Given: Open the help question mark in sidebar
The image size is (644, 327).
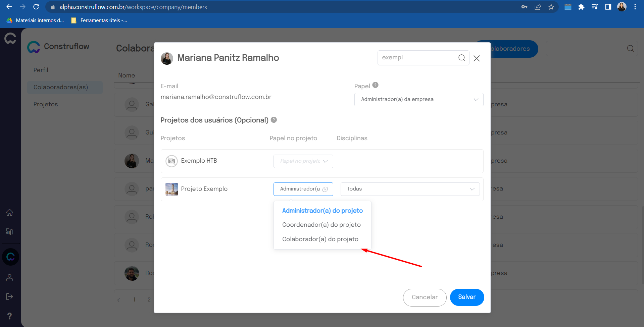Looking at the screenshot, I should [10, 316].
